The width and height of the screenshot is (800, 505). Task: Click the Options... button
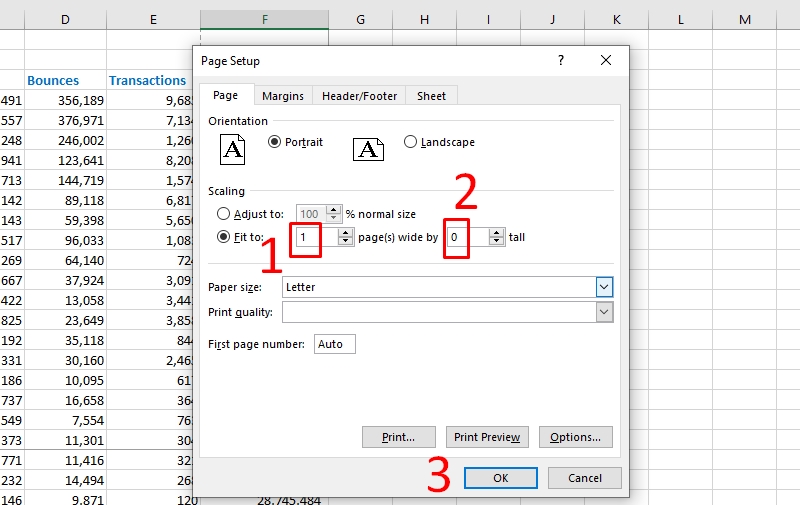[x=575, y=437]
